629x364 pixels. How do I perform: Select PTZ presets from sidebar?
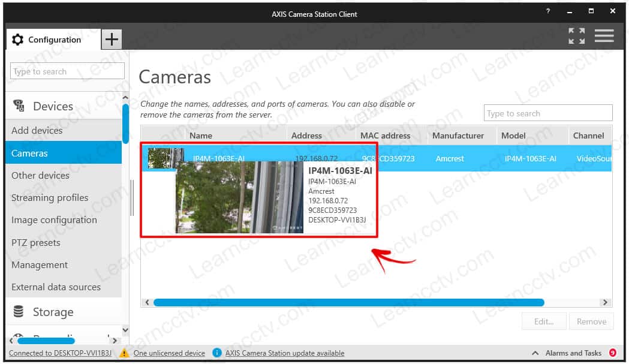click(36, 242)
